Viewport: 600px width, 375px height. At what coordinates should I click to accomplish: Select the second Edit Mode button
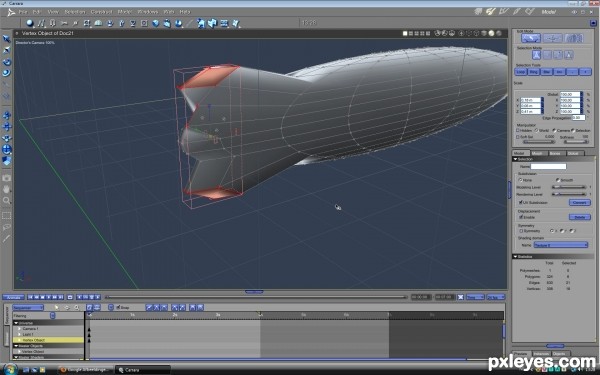click(x=552, y=38)
